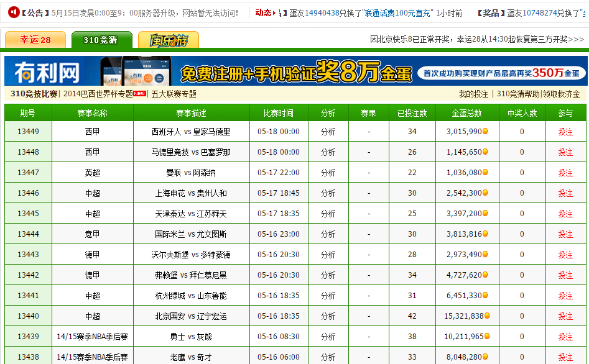Click the gold egg icon beside 3,813,816
Image resolution: width=589 pixels, height=364 pixels.
click(x=485, y=234)
